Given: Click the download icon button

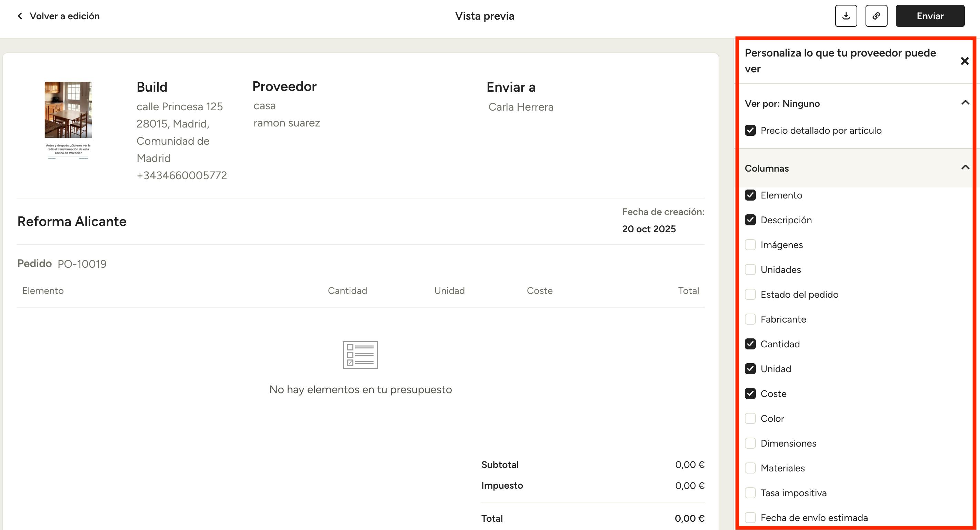Looking at the screenshot, I should coord(846,16).
